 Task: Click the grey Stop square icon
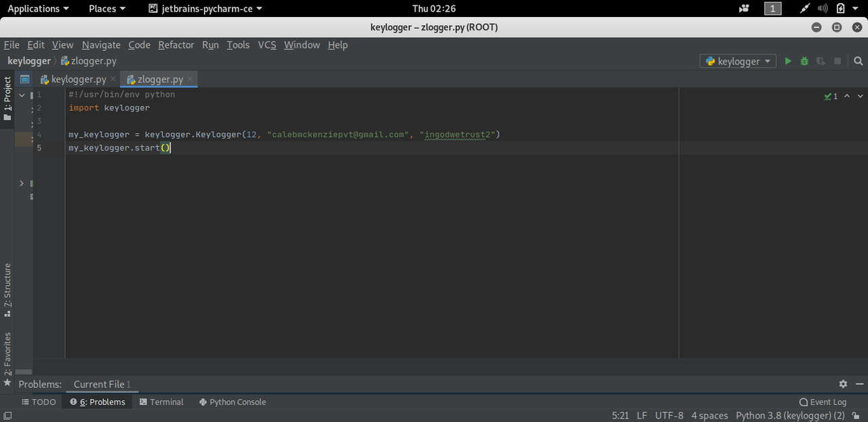click(x=837, y=61)
